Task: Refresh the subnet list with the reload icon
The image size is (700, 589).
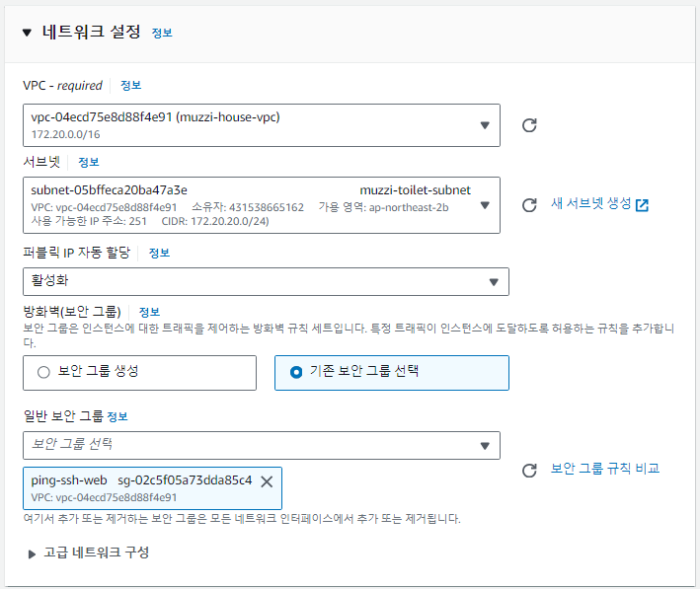Action: (529, 205)
